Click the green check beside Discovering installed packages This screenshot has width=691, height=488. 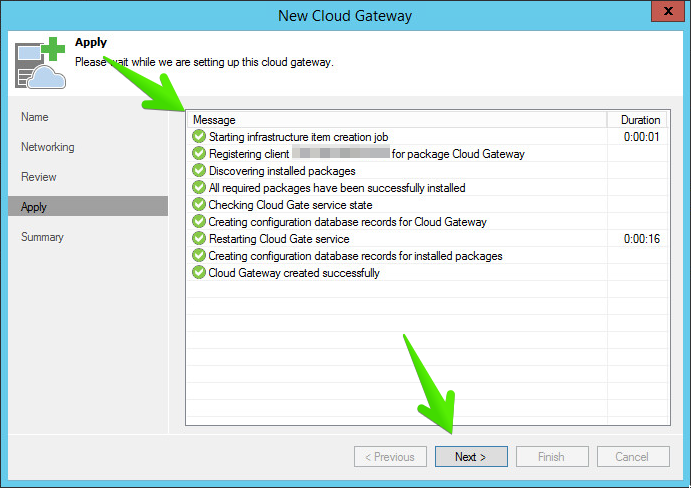[199, 170]
